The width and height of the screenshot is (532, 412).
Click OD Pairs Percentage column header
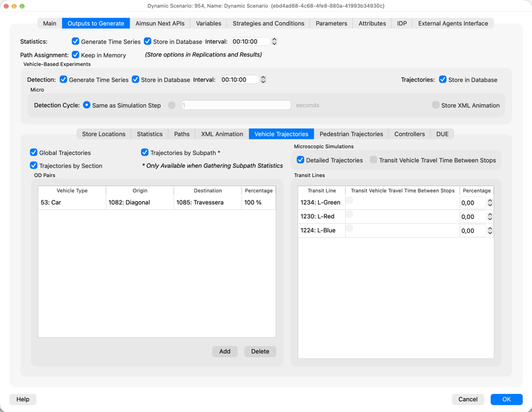[259, 191]
